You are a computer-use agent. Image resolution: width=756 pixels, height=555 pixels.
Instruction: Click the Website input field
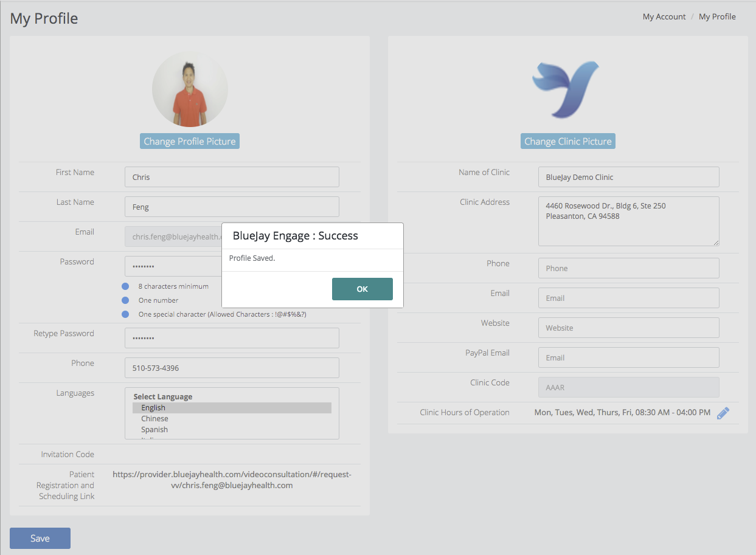tap(628, 328)
